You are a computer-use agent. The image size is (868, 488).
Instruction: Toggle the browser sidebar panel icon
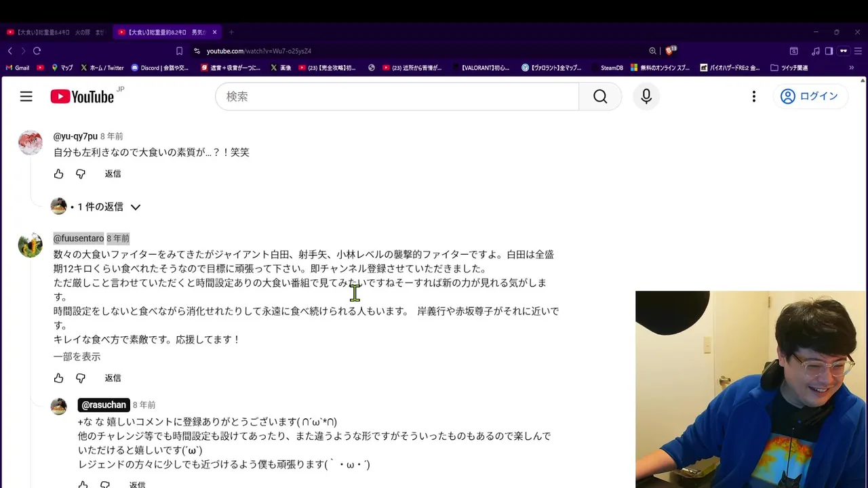[x=829, y=51]
